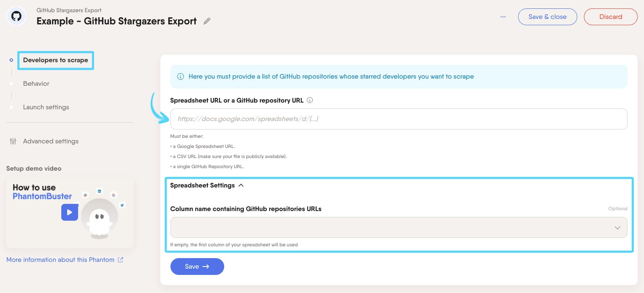
Task: Go to the Launch settings step
Action: click(46, 107)
